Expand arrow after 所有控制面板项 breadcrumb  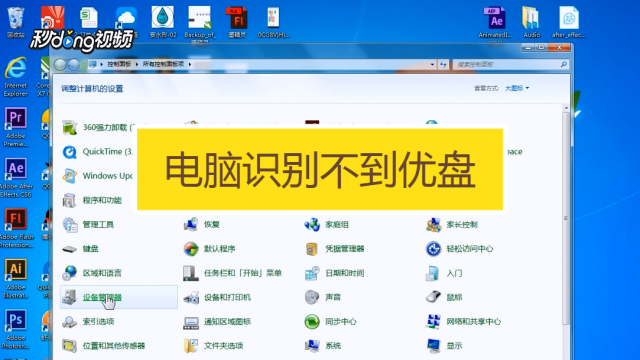(x=190, y=64)
